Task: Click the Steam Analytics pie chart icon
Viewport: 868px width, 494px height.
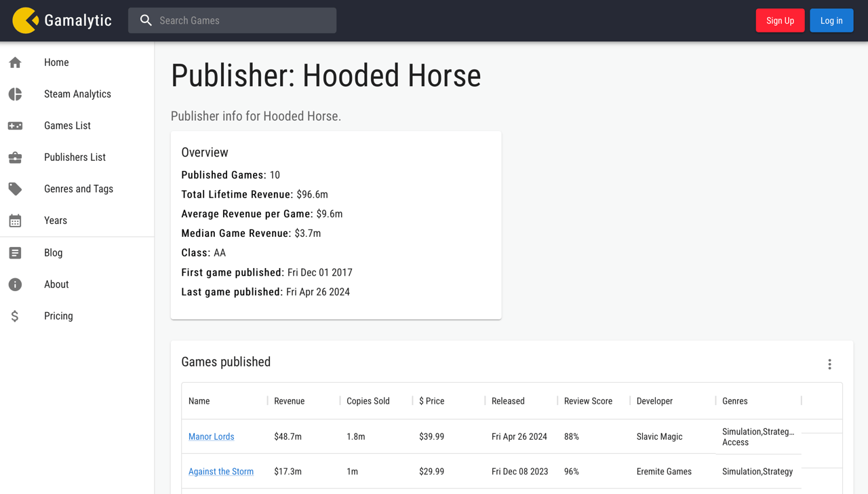Action: pyautogui.click(x=15, y=94)
